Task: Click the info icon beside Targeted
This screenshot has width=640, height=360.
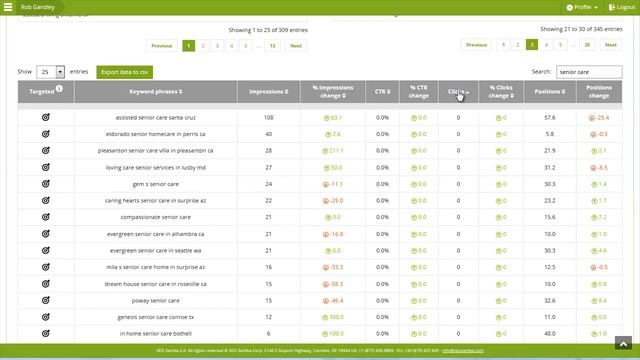Action: 59,89
